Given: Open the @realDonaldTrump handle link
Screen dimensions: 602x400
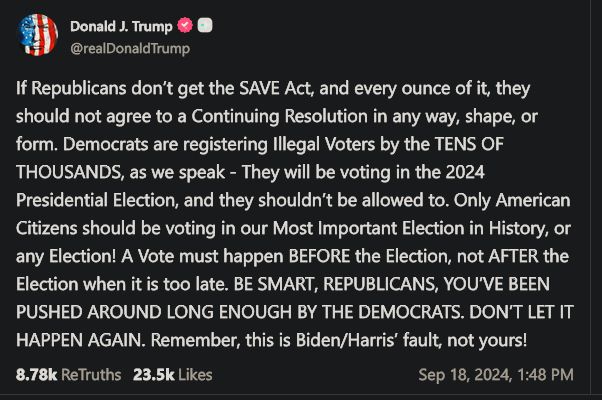Looking at the screenshot, I should tap(130, 49).
